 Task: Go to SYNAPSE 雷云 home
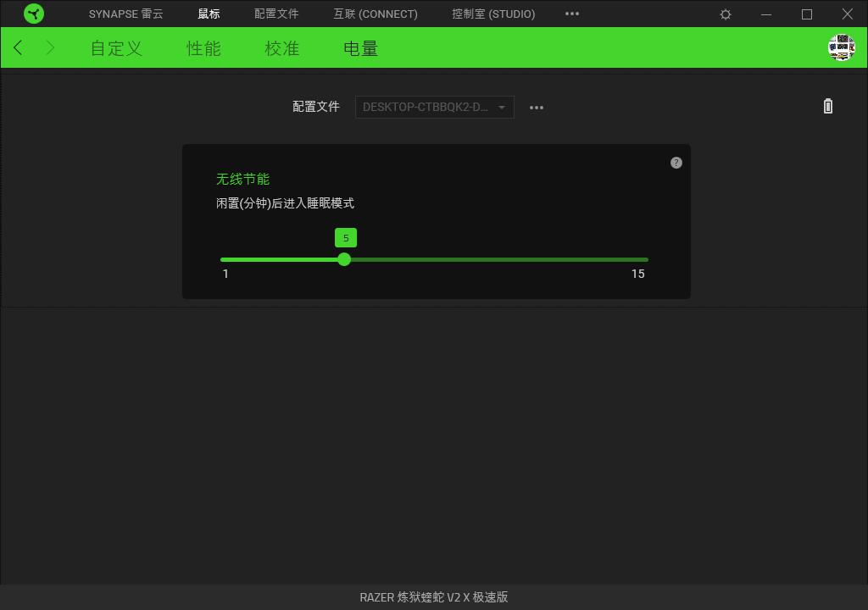coord(125,14)
